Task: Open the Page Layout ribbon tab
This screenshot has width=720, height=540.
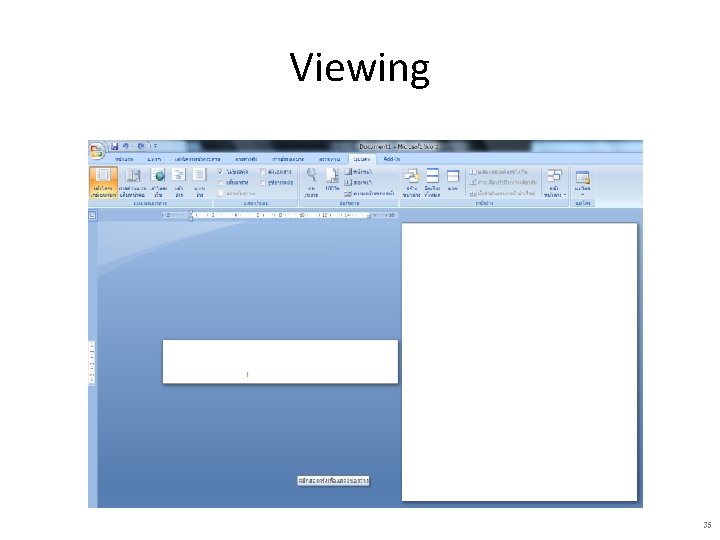Action: 197,159
